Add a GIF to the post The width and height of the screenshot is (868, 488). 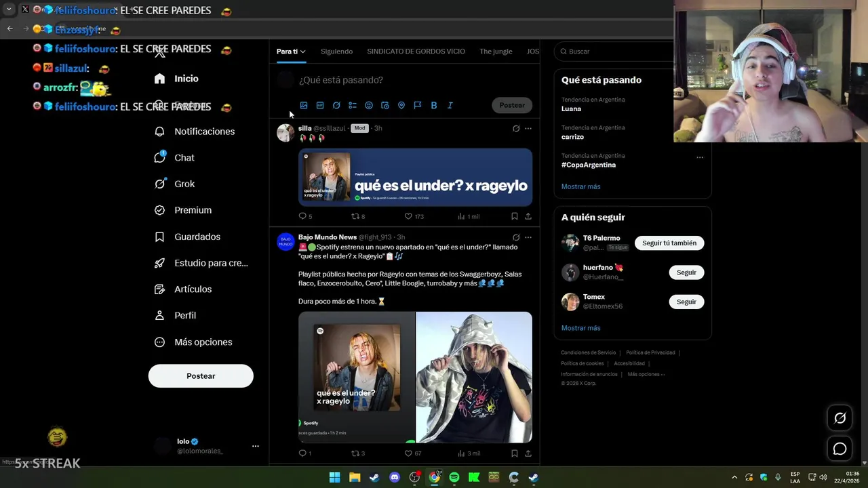pyautogui.click(x=320, y=105)
